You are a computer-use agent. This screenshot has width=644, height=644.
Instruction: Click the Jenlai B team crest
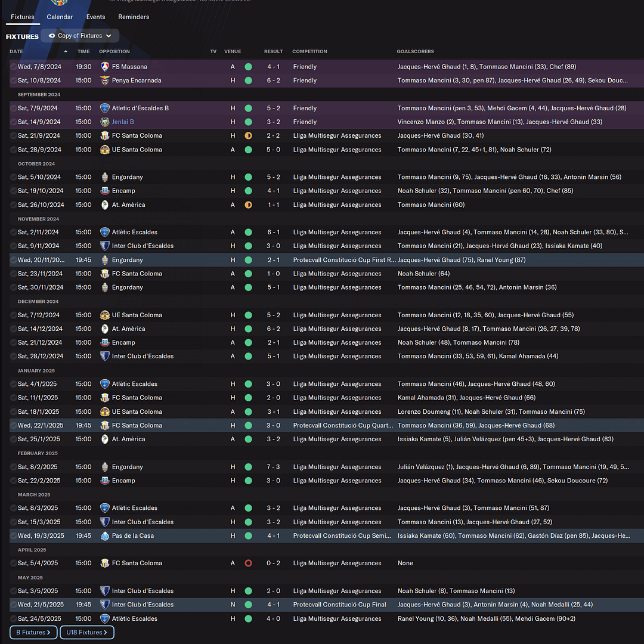pos(105,122)
